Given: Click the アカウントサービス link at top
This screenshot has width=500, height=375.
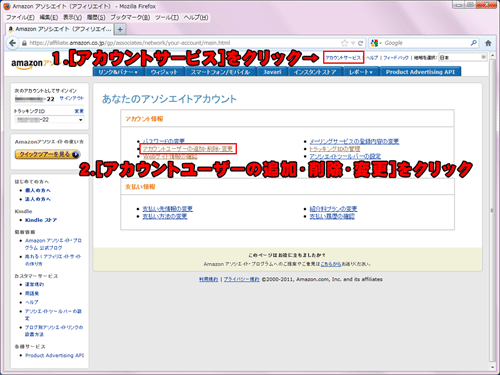Looking at the screenshot, I should [x=343, y=58].
